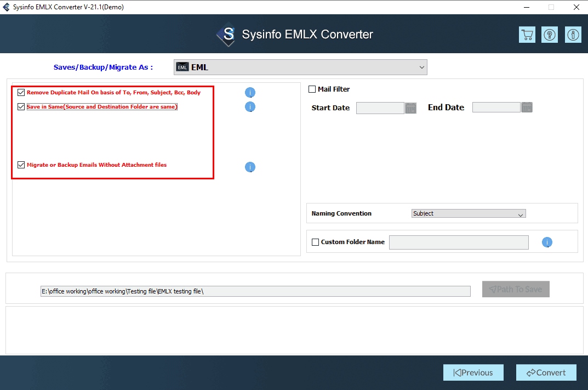Click the Convert button
This screenshot has height=390, width=588.
[546, 372]
